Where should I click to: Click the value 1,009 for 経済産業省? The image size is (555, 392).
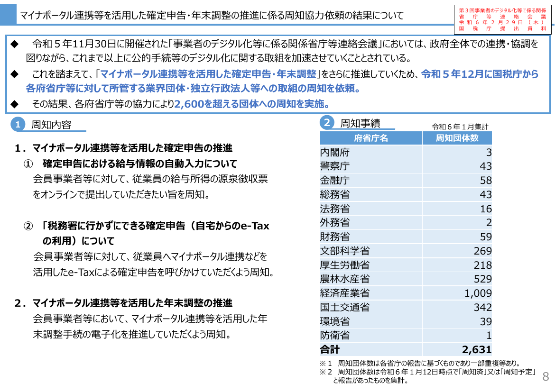pyautogui.click(x=478, y=293)
